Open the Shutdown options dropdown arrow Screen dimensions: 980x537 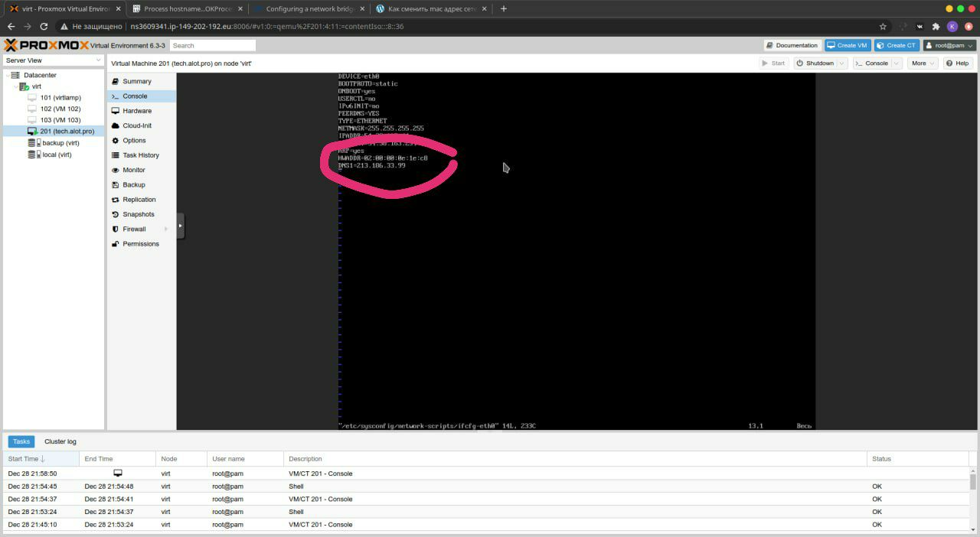[842, 63]
